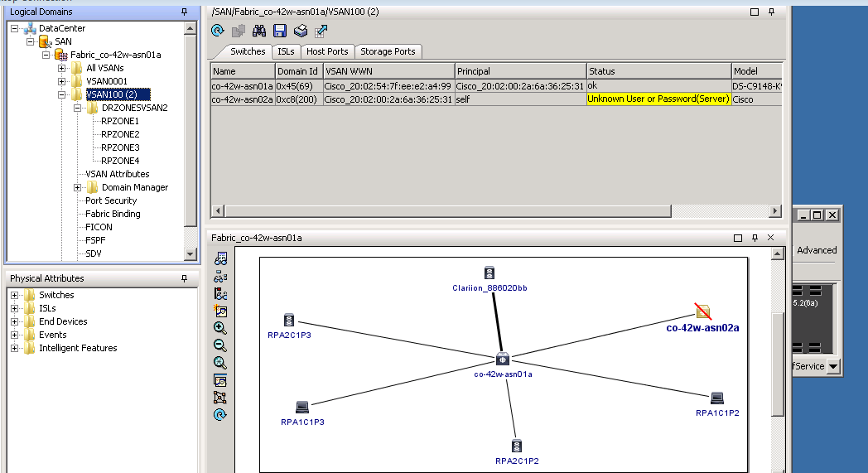Click the Logical Domains scroll-down arrow
Viewport: 868px width, 473px height.
[190, 254]
